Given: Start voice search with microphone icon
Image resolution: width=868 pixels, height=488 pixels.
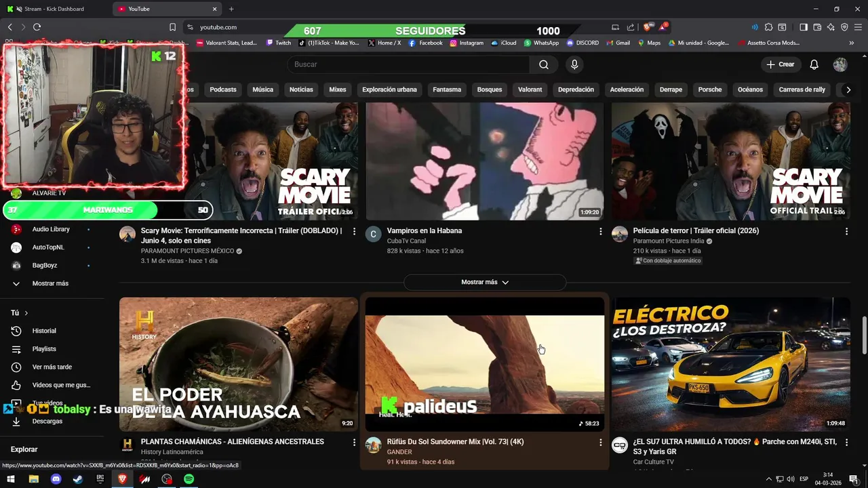Looking at the screenshot, I should [x=574, y=64].
